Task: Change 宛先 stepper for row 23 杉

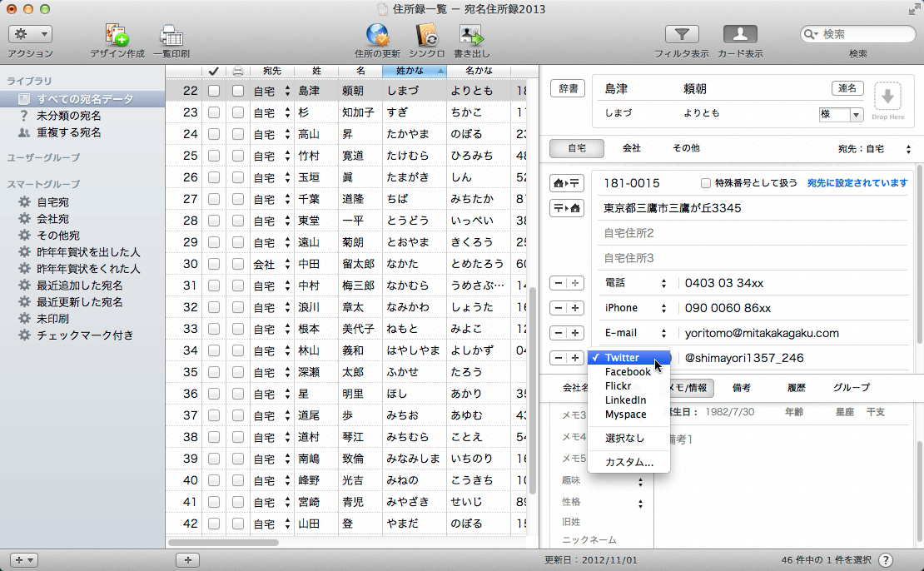Action: tap(287, 112)
